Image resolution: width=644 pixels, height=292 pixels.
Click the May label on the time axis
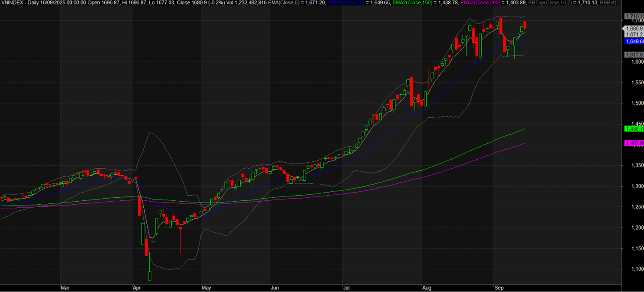click(x=206, y=287)
